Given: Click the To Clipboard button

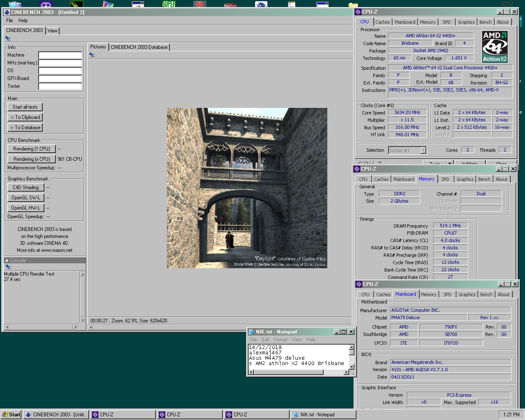Looking at the screenshot, I should [x=25, y=117].
